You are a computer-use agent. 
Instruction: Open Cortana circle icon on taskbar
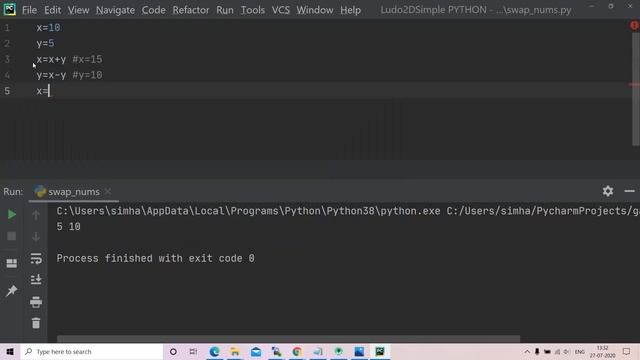[173, 351]
